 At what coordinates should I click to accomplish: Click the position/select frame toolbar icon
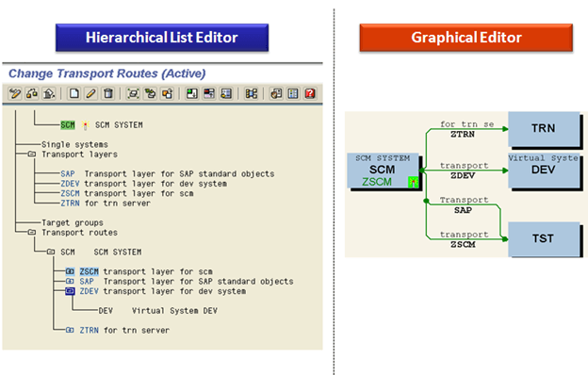tap(133, 94)
